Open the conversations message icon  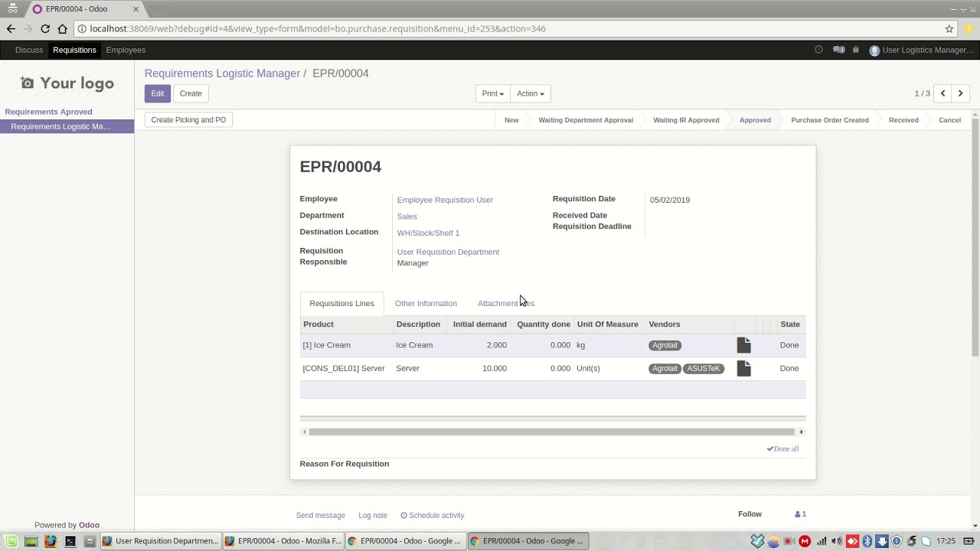click(x=838, y=50)
